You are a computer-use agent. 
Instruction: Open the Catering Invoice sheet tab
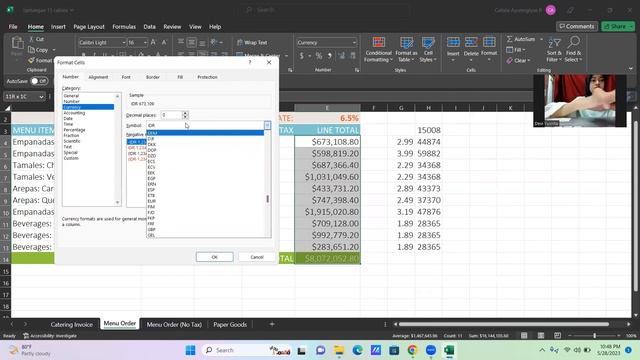click(71, 324)
